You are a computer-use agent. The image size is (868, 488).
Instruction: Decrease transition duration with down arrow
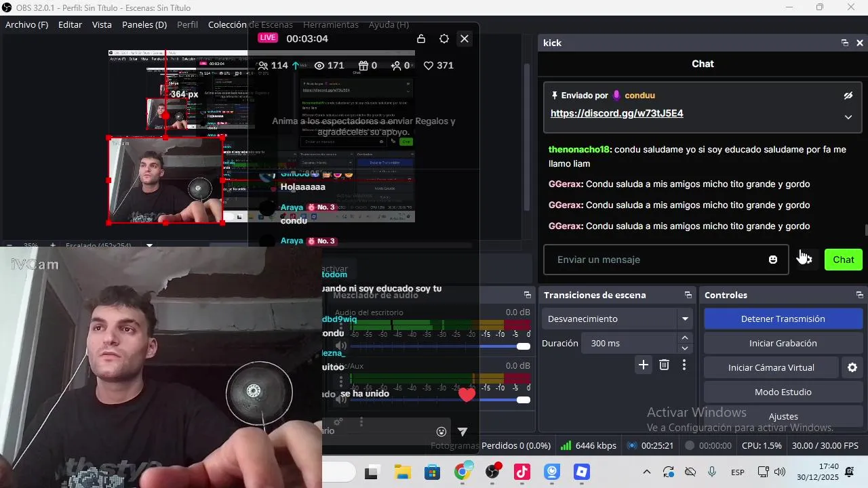(685, 348)
